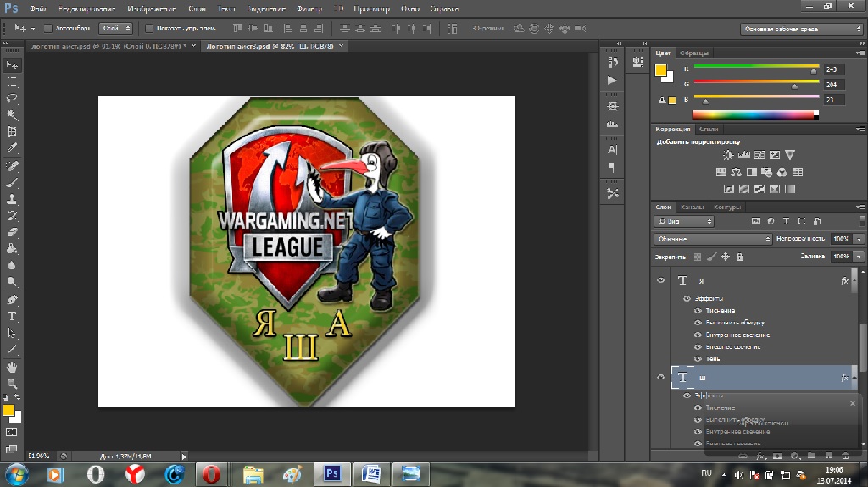
Task: Collapse effects of the Ш layer
Action: click(x=854, y=378)
